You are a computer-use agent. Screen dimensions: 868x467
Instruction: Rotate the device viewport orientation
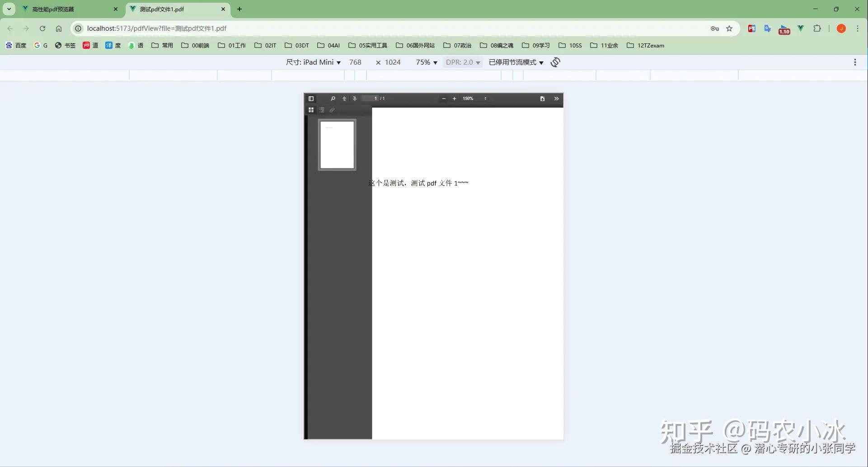555,62
